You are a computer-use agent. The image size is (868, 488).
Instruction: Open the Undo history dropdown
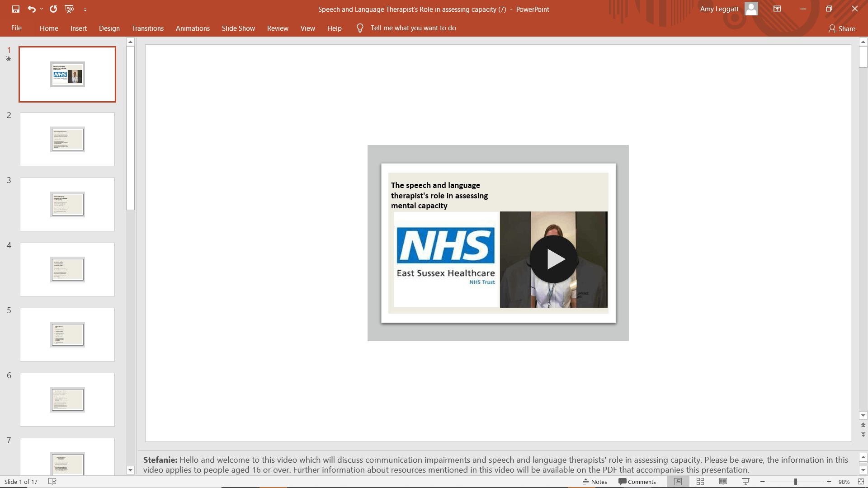click(x=42, y=9)
